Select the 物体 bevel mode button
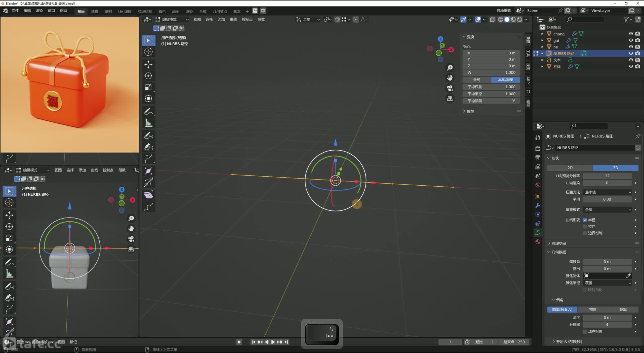This screenshot has width=644, height=353. click(x=593, y=309)
